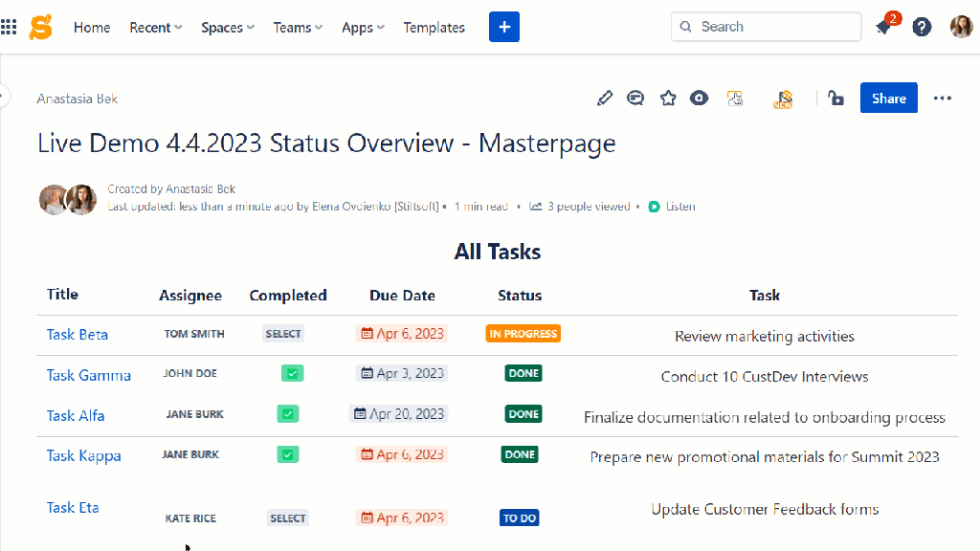
Task: Open Templates in top navigation
Action: coord(434,28)
